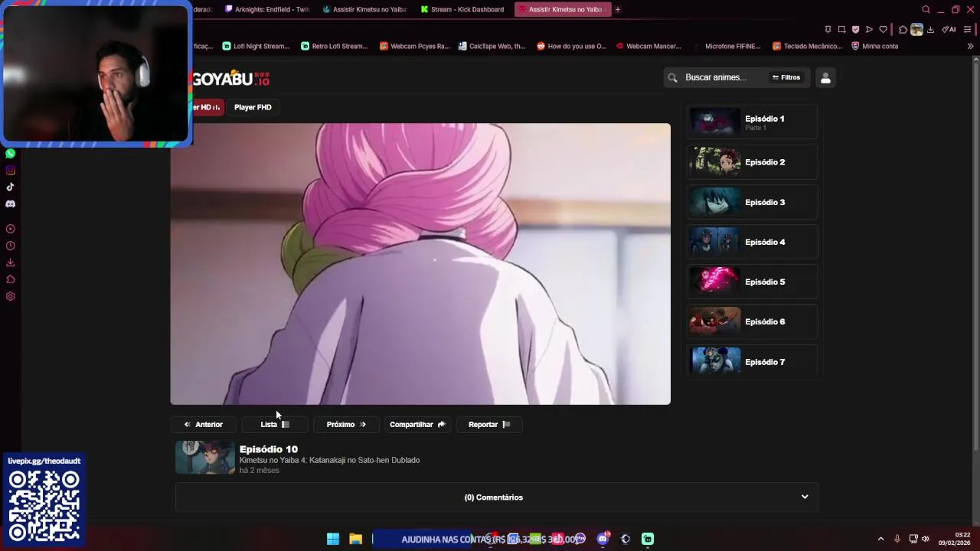Image resolution: width=980 pixels, height=551 pixels.
Task: Click the magnifier icon in Goyabu search
Action: (672, 77)
